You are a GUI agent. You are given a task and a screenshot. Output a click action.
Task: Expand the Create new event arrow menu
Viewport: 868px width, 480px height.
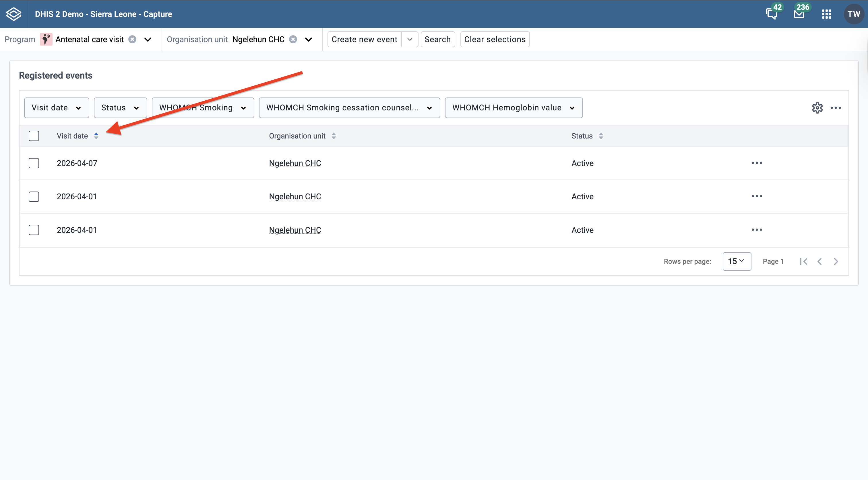410,39
